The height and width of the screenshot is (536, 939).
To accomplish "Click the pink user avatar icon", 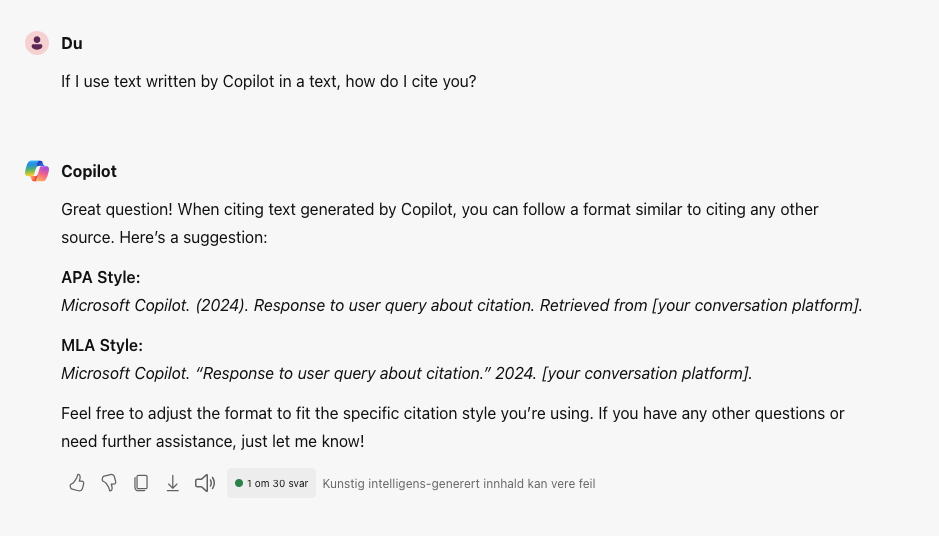I will pyautogui.click(x=37, y=43).
